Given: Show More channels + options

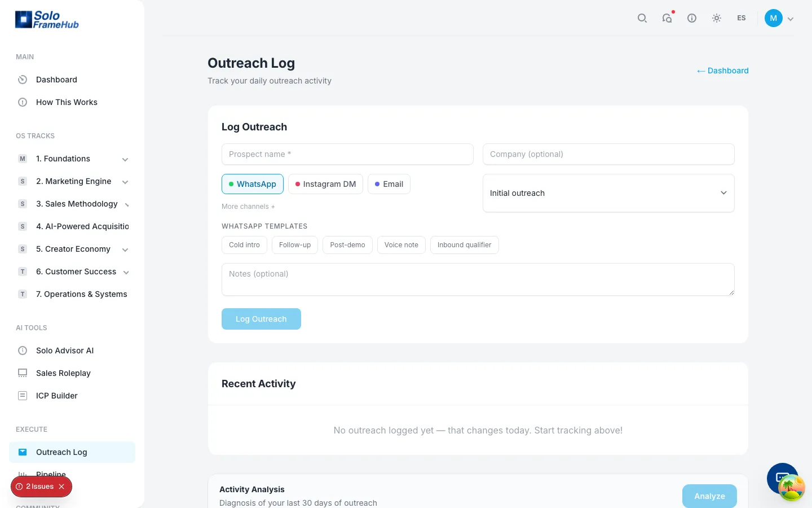Looking at the screenshot, I should pos(248,207).
